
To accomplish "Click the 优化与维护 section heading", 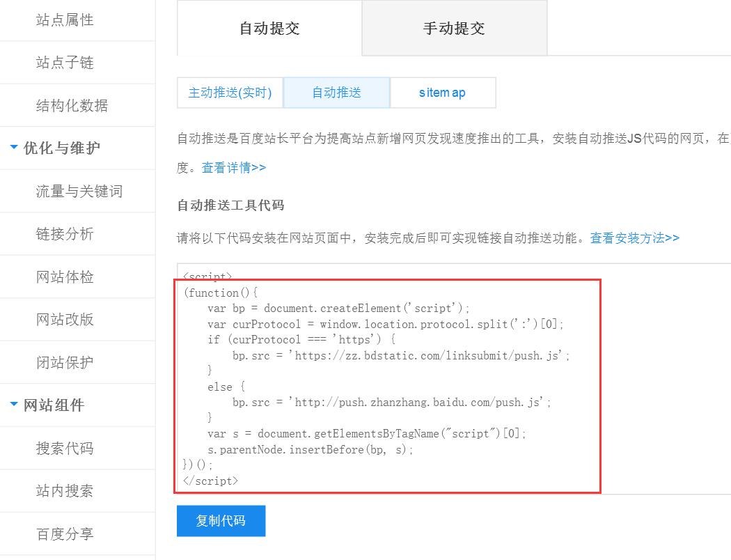I will [x=61, y=148].
